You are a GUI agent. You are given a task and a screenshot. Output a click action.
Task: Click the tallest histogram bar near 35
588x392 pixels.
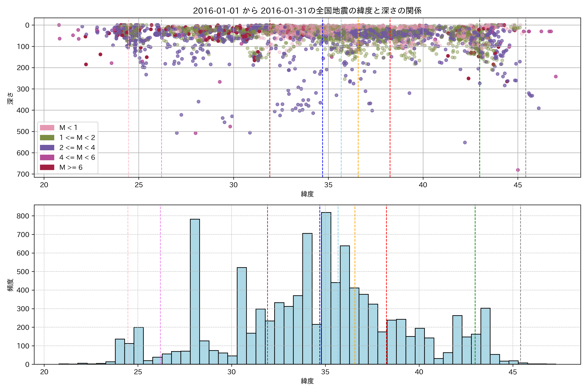pos(326,287)
